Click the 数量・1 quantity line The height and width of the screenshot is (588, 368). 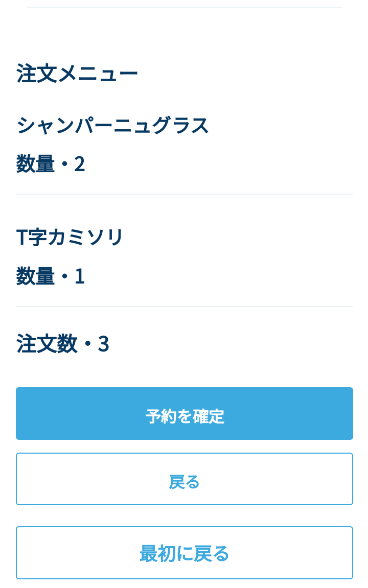pyautogui.click(x=51, y=276)
